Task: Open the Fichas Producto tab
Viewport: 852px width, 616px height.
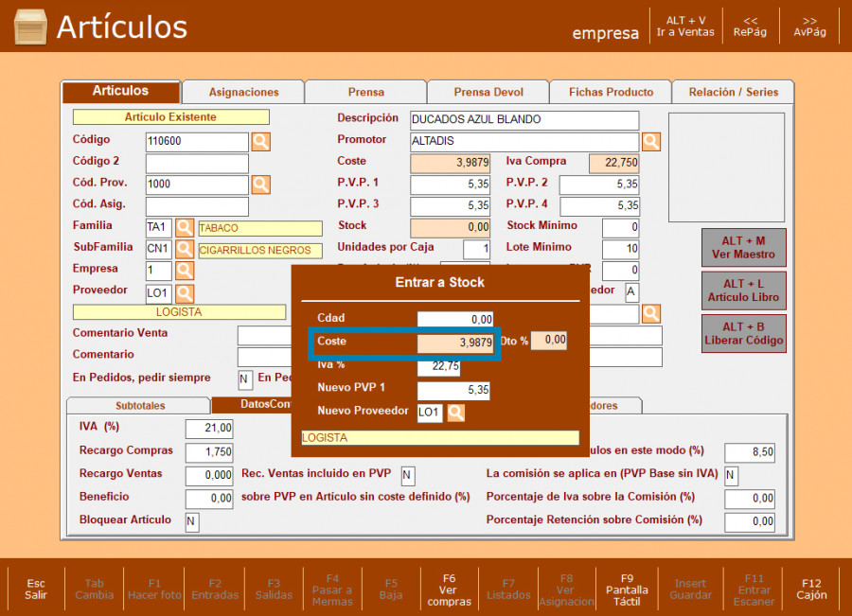Action: click(611, 93)
